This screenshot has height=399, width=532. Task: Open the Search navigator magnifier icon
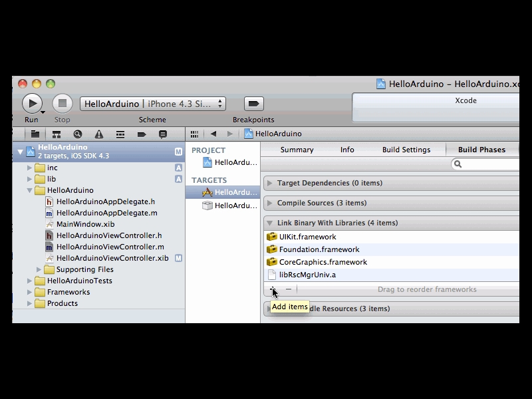[78, 134]
